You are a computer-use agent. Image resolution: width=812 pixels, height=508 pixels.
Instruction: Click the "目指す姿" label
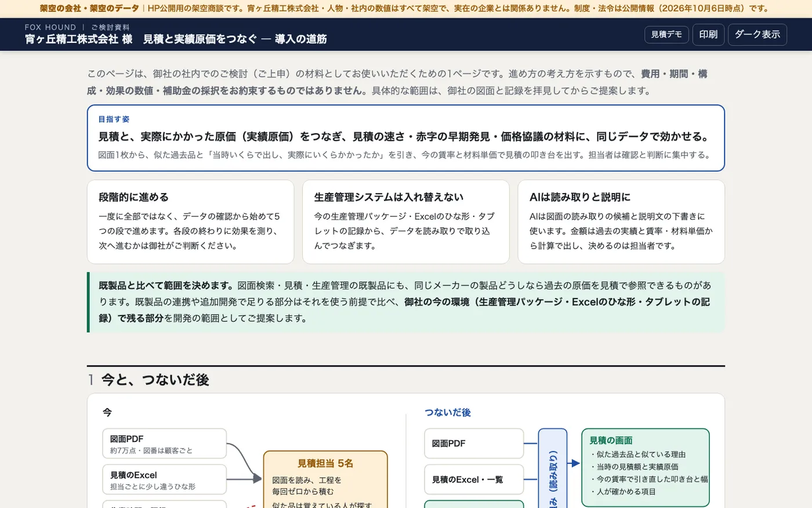coord(114,119)
